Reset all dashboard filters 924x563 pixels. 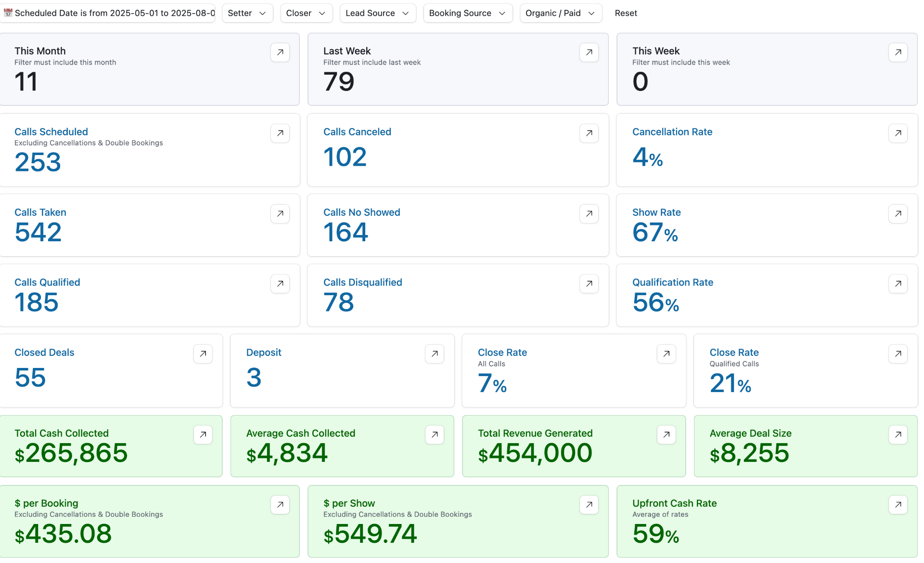[626, 13]
